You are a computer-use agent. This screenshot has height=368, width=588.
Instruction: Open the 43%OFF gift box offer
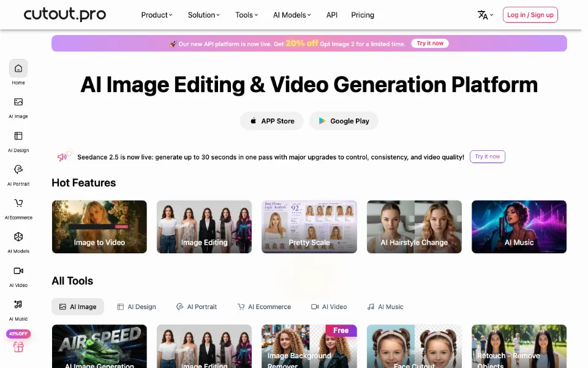click(x=18, y=342)
